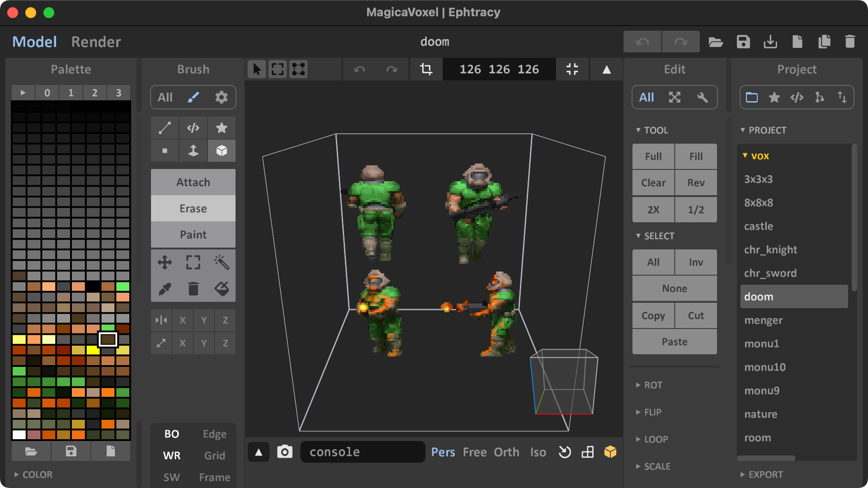The image size is (868, 488).
Task: Switch to the Model tab
Action: pyautogui.click(x=34, y=41)
